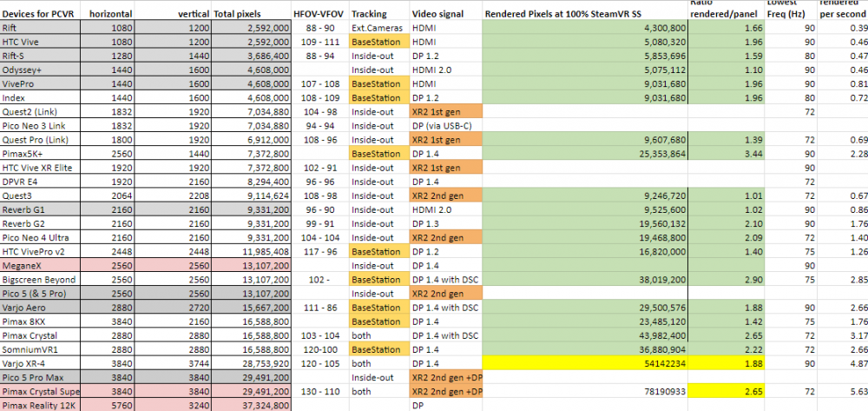868x411 pixels.
Task: Select the '11,985,408' total pixels cell
Action: tap(251, 251)
